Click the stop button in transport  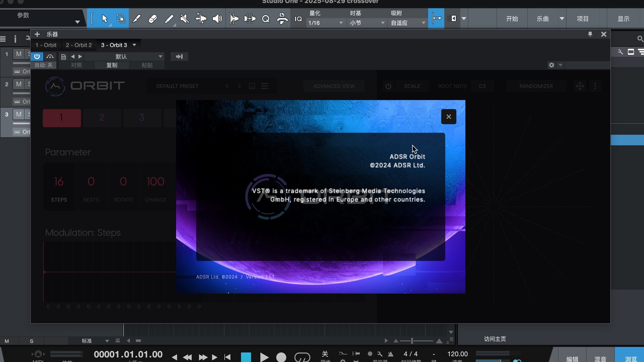click(x=246, y=357)
